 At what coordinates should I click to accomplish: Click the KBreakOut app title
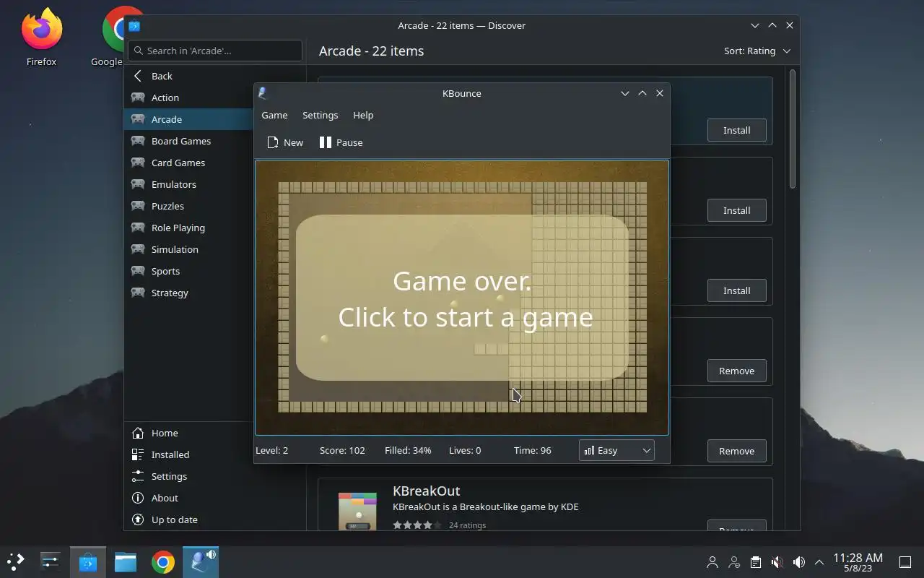click(x=426, y=491)
